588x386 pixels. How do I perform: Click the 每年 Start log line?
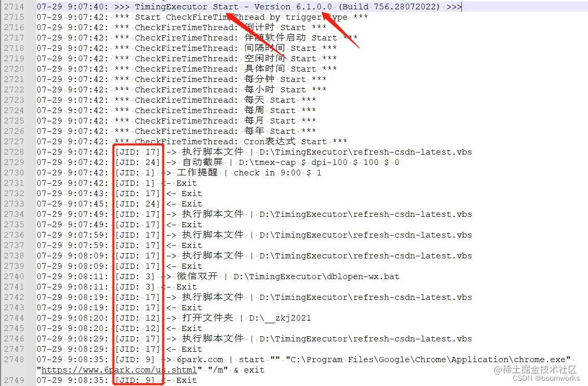point(176,131)
